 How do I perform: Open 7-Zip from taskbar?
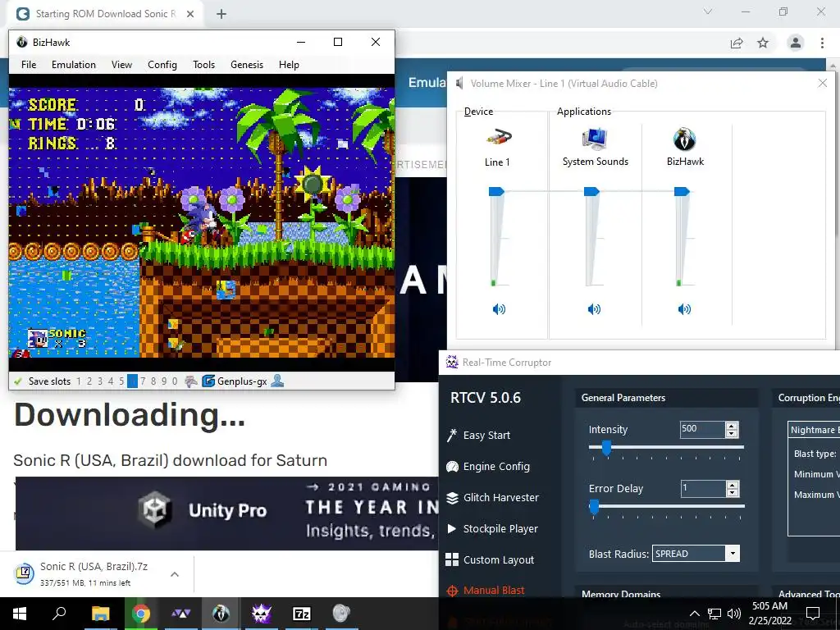click(x=301, y=614)
